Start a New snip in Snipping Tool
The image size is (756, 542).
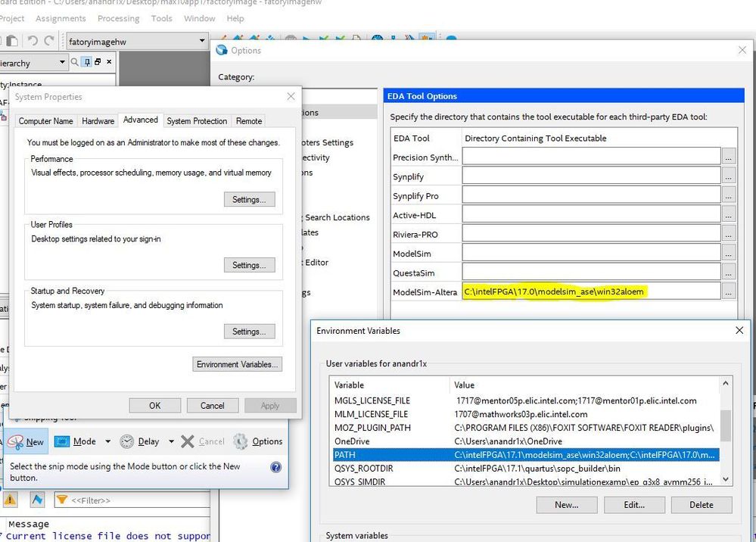[26, 441]
